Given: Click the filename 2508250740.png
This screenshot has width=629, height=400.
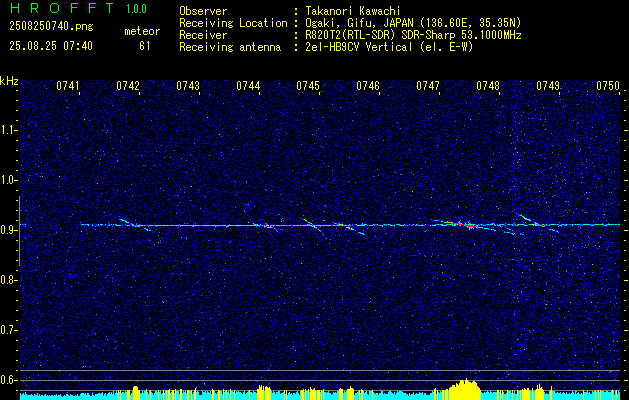Looking at the screenshot, I should click(x=51, y=27).
